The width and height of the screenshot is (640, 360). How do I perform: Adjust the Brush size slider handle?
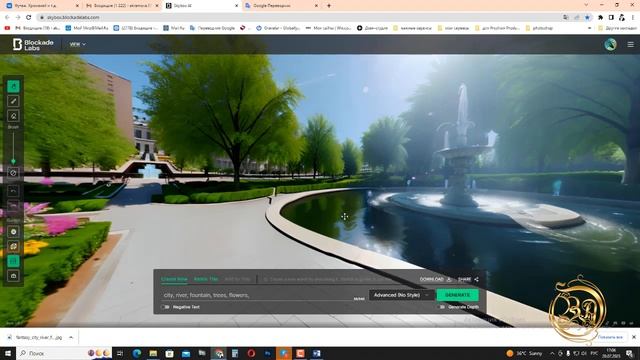[x=13, y=161]
